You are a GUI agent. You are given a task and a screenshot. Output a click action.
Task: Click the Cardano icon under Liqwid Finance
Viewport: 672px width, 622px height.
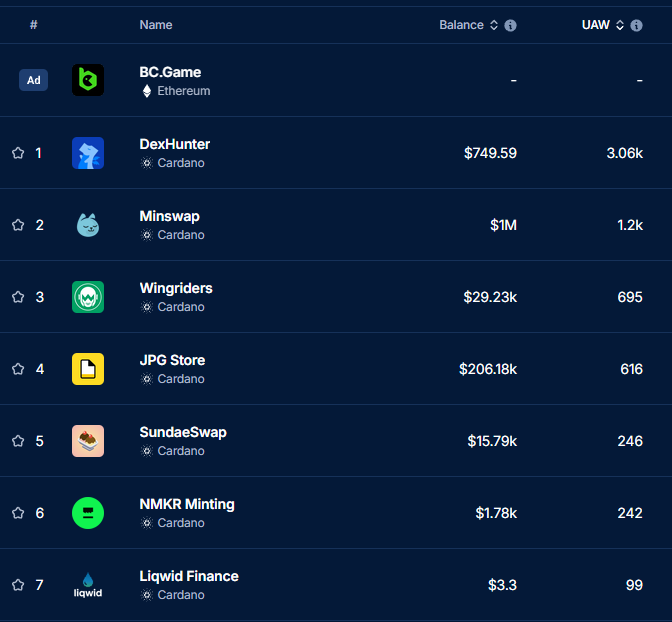click(147, 595)
